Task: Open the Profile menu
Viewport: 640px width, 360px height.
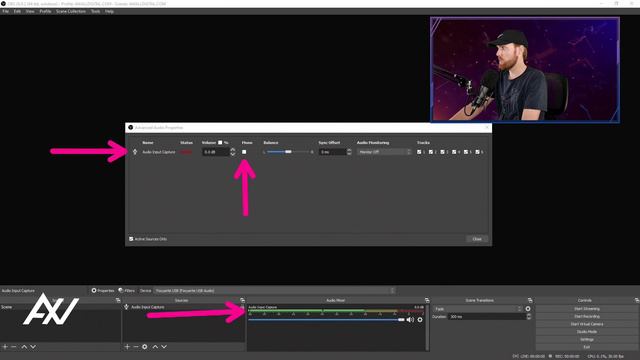Action: 45,11
